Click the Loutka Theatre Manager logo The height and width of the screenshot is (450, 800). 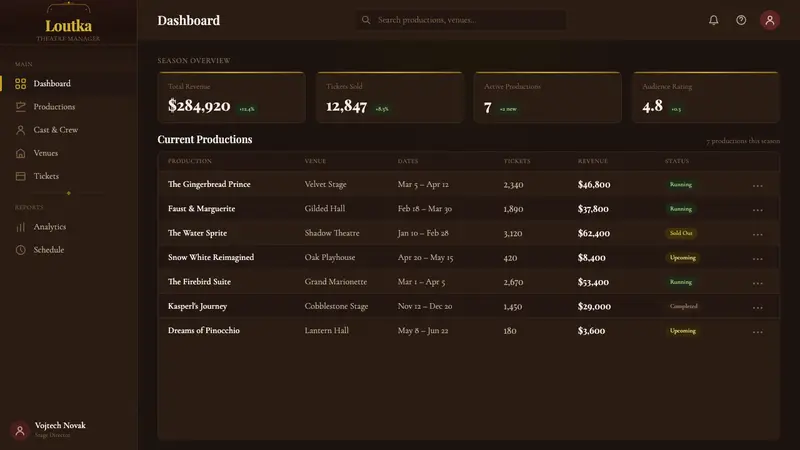pos(68,23)
